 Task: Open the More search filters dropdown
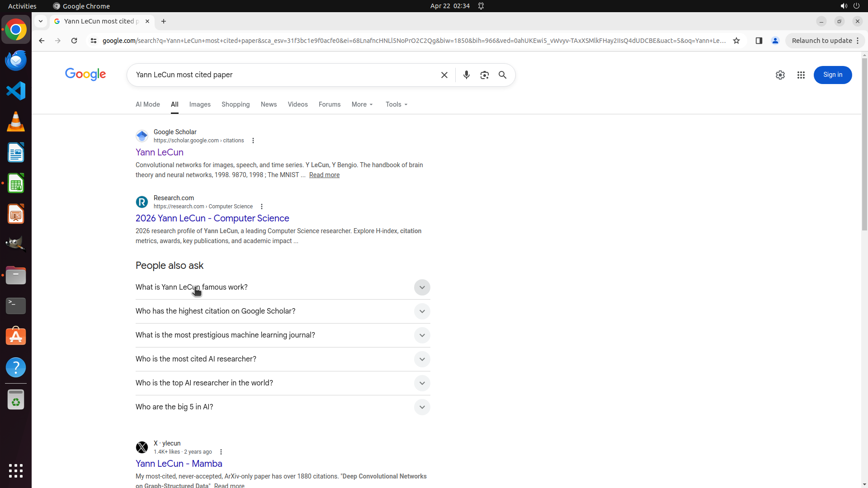point(362,104)
